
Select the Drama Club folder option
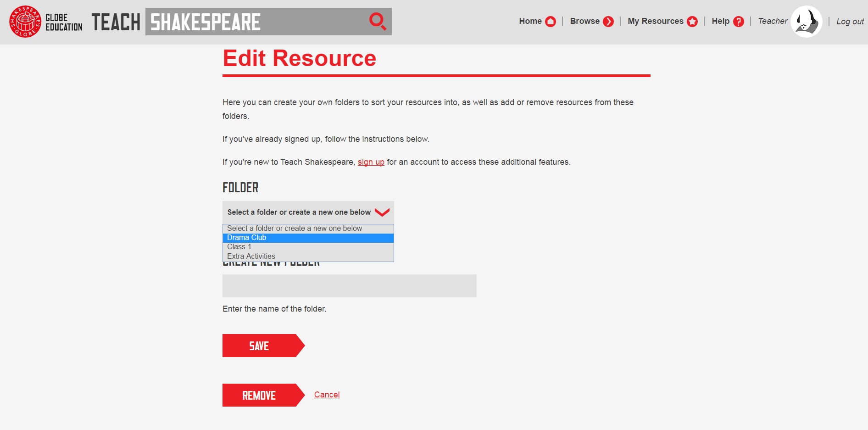click(x=308, y=238)
